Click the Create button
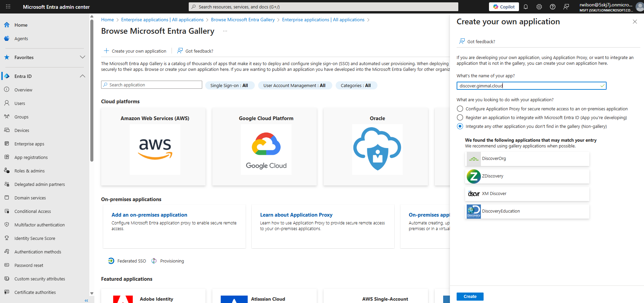The height and width of the screenshot is (303, 644). [x=470, y=297]
